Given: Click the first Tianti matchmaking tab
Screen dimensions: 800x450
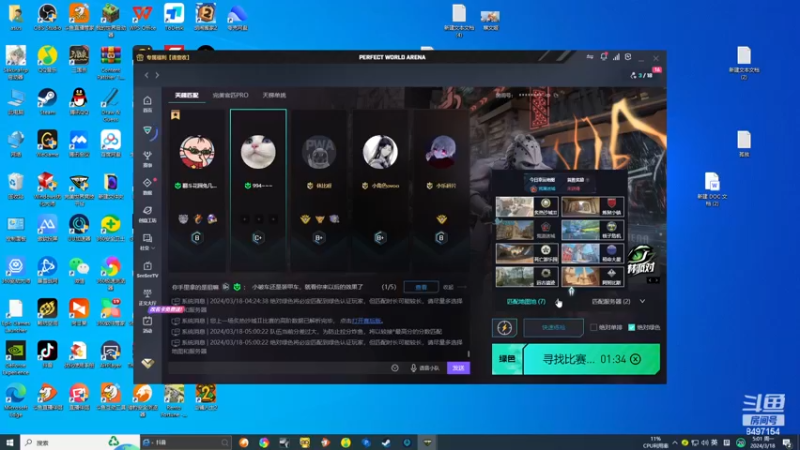Looking at the screenshot, I should 187,95.
